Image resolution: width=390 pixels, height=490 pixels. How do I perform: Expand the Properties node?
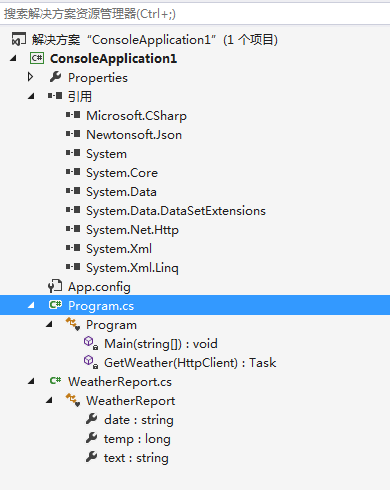[x=30, y=77]
